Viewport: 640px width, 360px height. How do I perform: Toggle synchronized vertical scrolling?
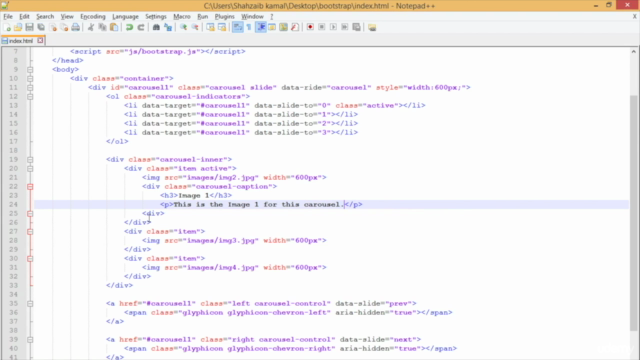(x=210, y=27)
